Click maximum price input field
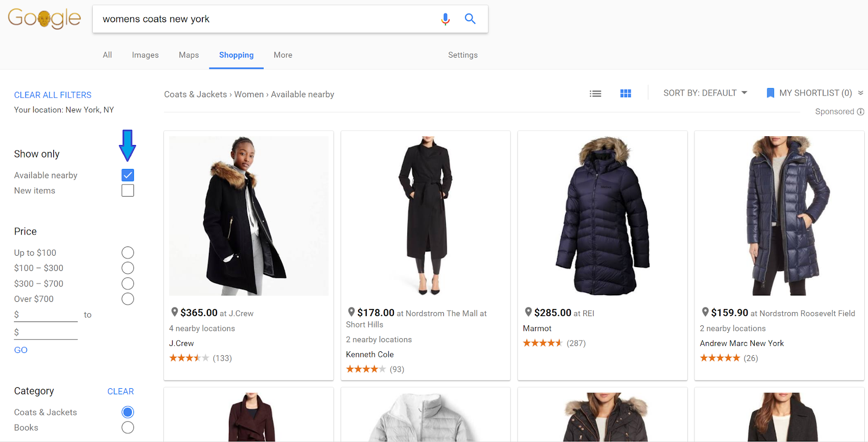Image resolution: width=868 pixels, height=442 pixels. coord(46,333)
